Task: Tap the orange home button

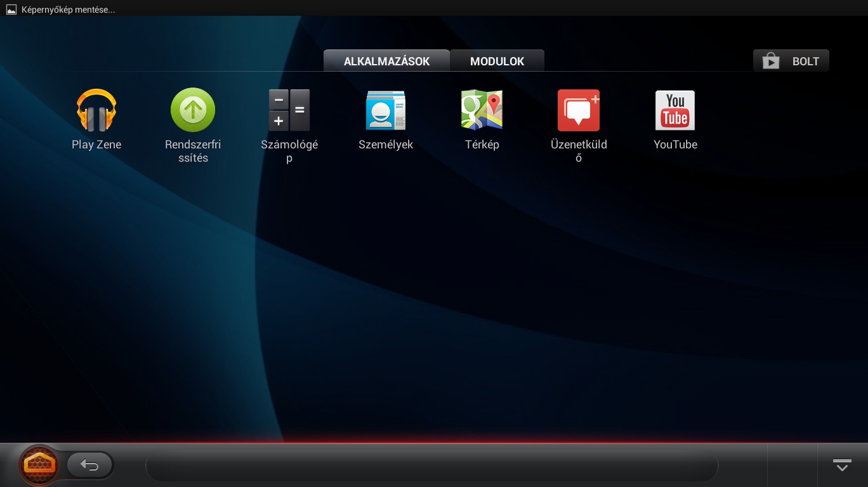Action: (x=39, y=465)
